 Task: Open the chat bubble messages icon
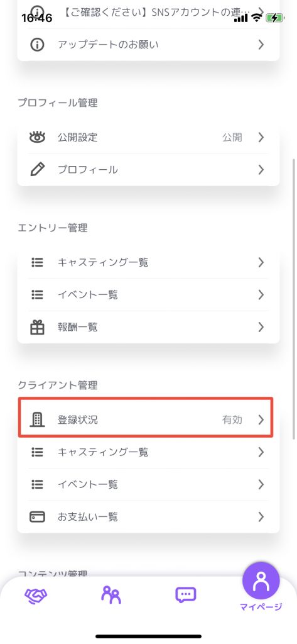click(185, 595)
